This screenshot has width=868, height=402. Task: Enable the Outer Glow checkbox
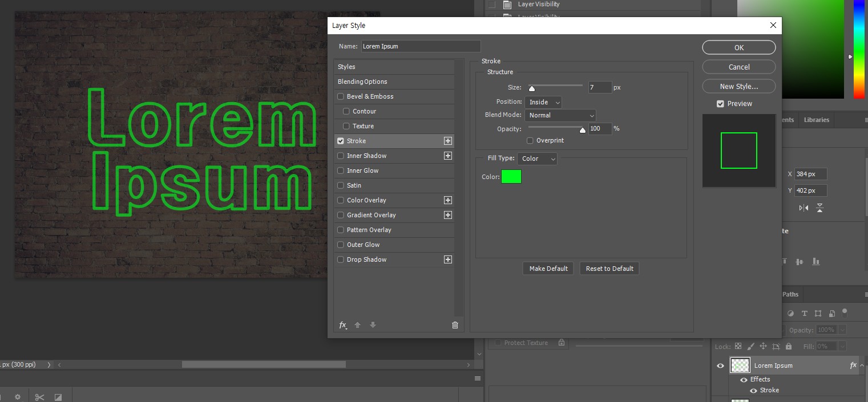click(x=341, y=245)
